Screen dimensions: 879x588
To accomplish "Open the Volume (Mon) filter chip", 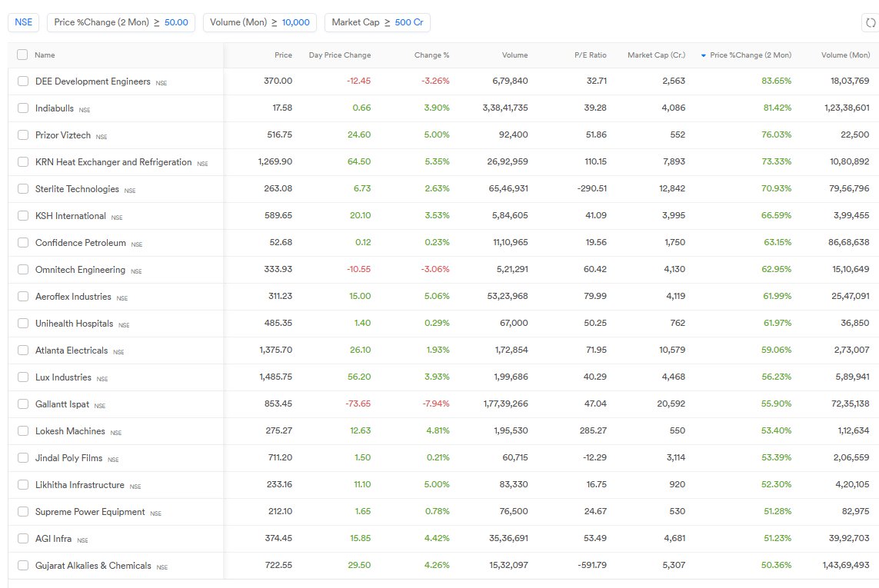I will pos(260,22).
